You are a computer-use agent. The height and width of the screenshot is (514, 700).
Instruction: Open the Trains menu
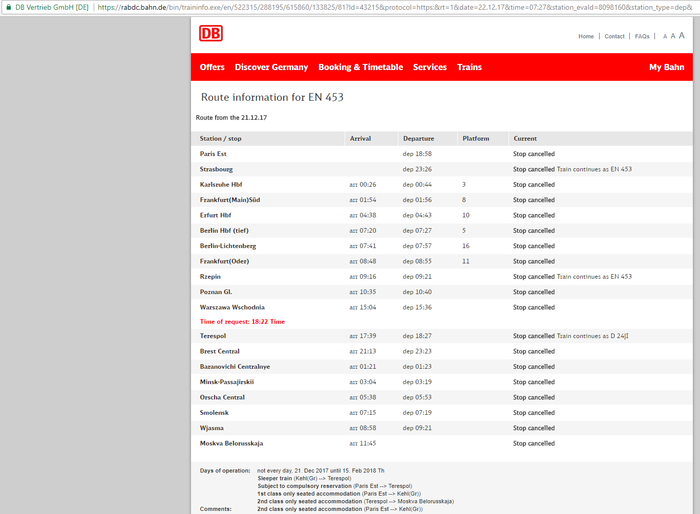469,67
